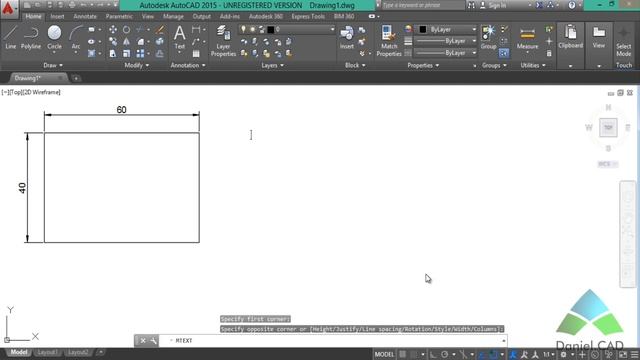Click the Erase tool icon
Image resolution: width=640 pixels, height=360 pixels.
(x=160, y=30)
